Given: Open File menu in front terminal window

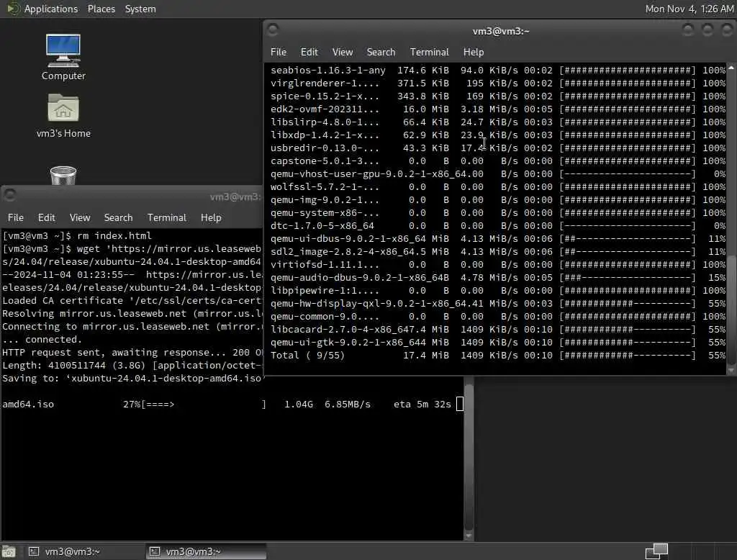Looking at the screenshot, I should pos(279,53).
